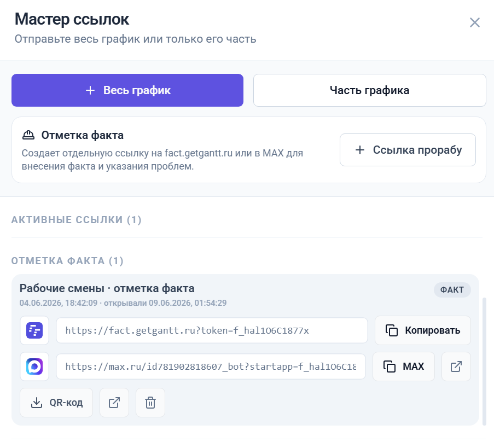Open MAX link in new window icon

(x=456, y=366)
